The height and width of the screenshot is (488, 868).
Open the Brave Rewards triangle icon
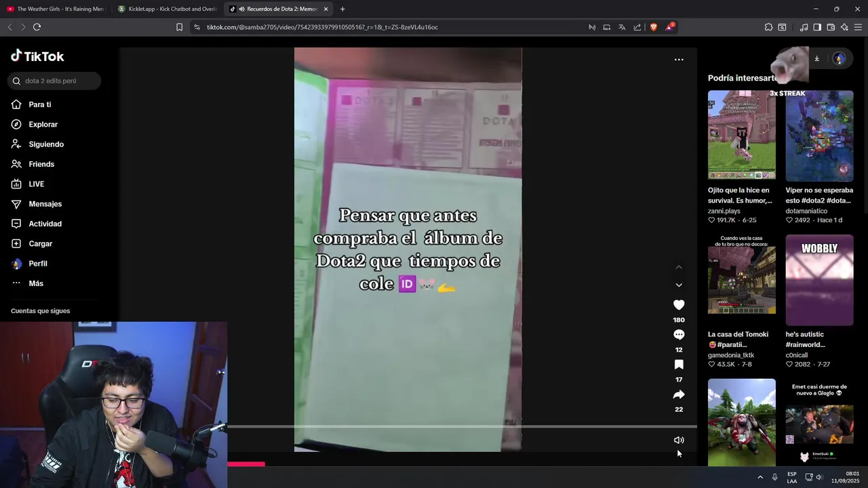pos(670,27)
